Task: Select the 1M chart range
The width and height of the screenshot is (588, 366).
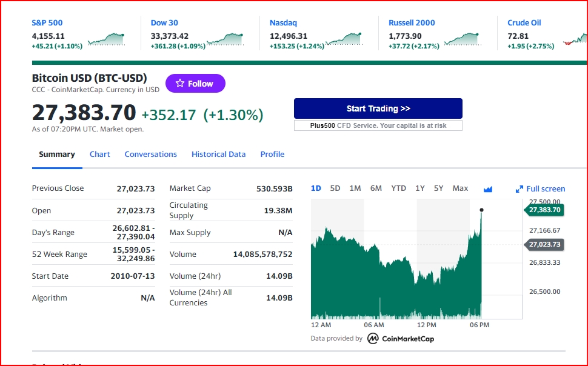Action: pos(355,188)
